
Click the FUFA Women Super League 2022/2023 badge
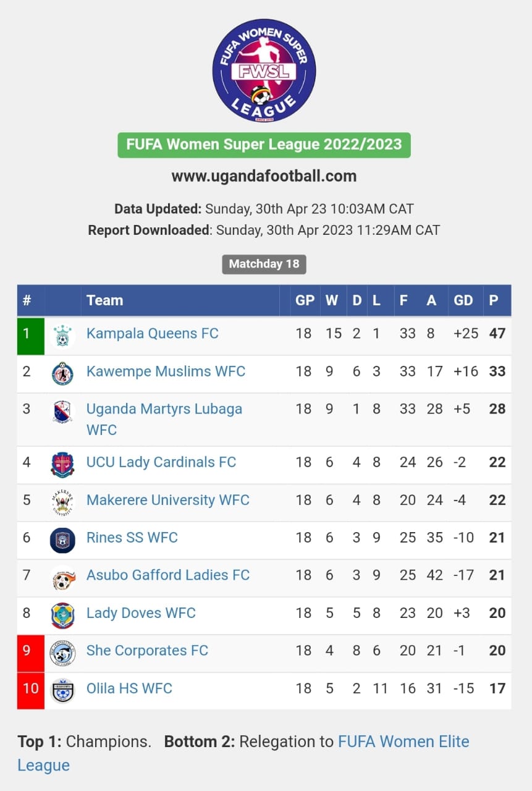(264, 145)
